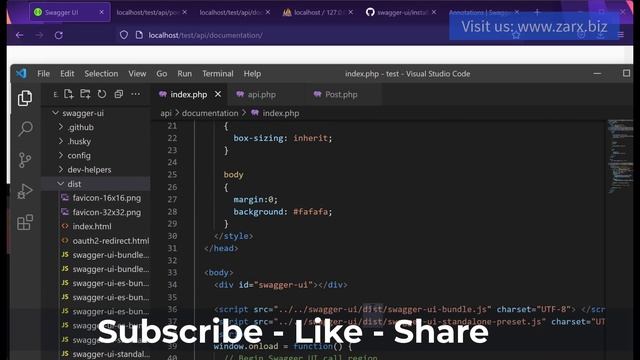The width and height of the screenshot is (640, 360).
Task: Expand the dev-helpers folder
Action: pos(61,169)
